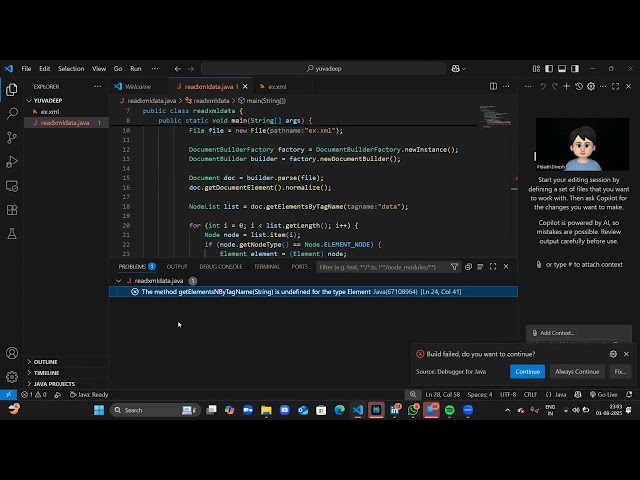Image resolution: width=640 pixels, height=480 pixels.
Task: Maximize the Copilot chat panel
Action: pyautogui.click(x=616, y=86)
